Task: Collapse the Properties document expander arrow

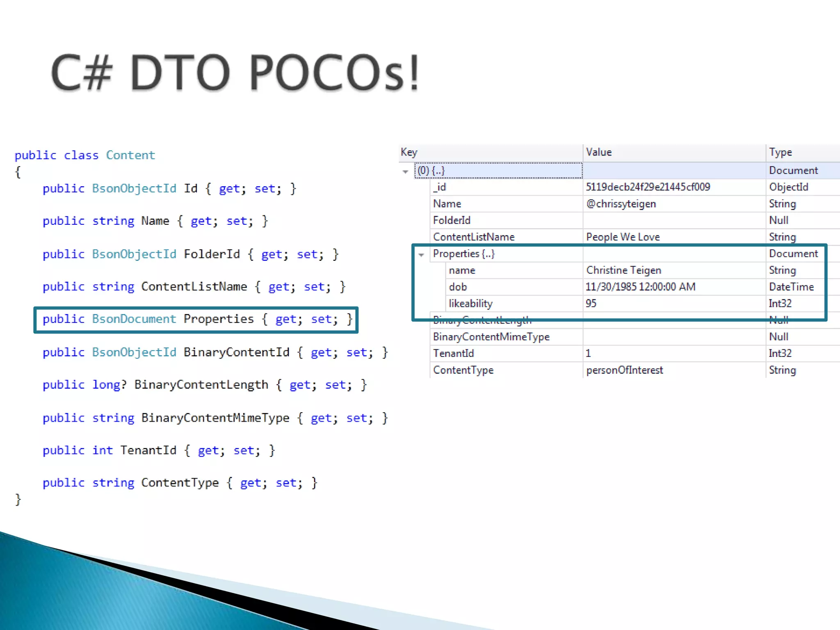Action: 421,255
